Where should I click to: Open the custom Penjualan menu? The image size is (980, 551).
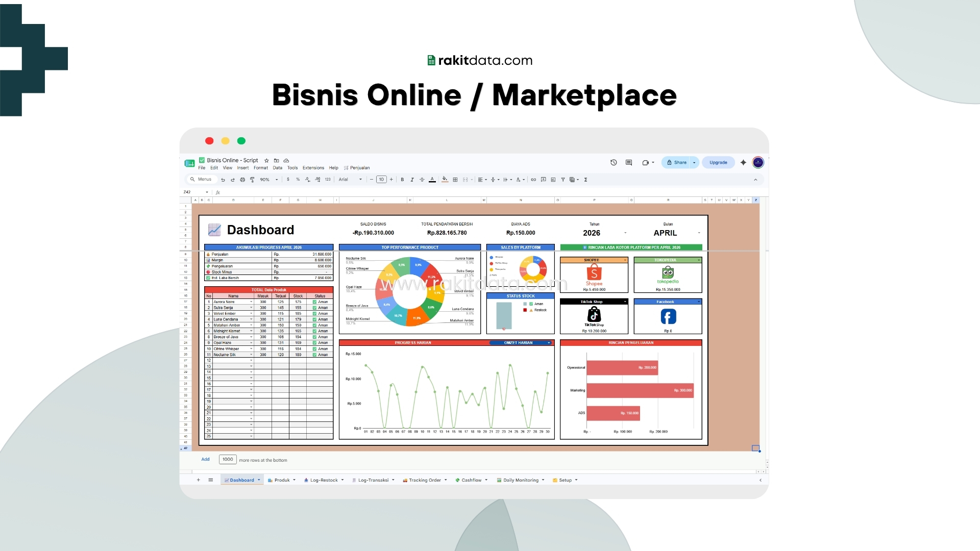tap(357, 168)
